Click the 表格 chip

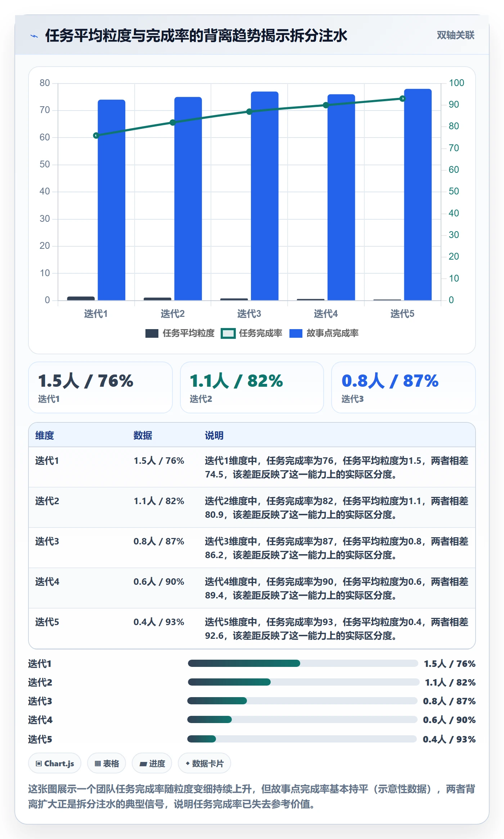[x=107, y=763]
